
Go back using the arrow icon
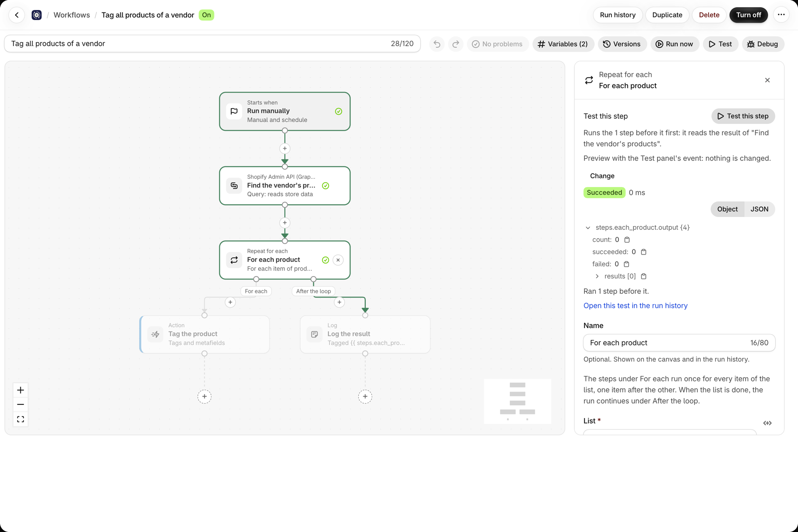[x=17, y=15]
